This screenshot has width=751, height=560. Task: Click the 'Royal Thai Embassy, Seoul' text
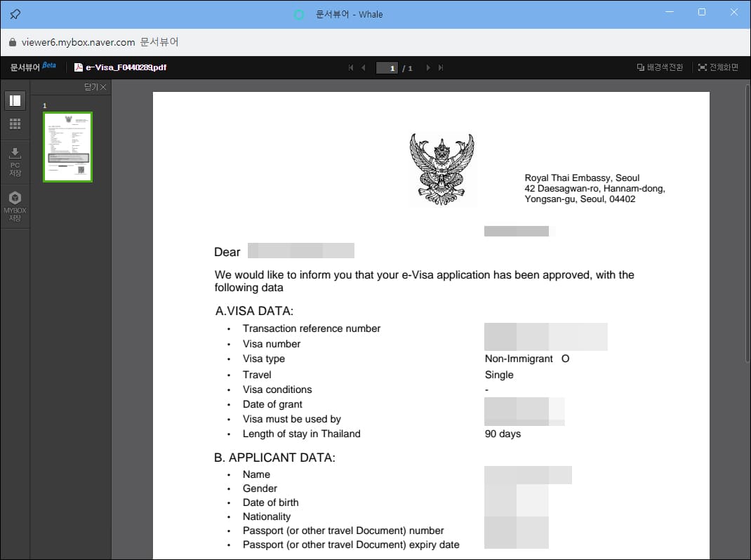[582, 178]
